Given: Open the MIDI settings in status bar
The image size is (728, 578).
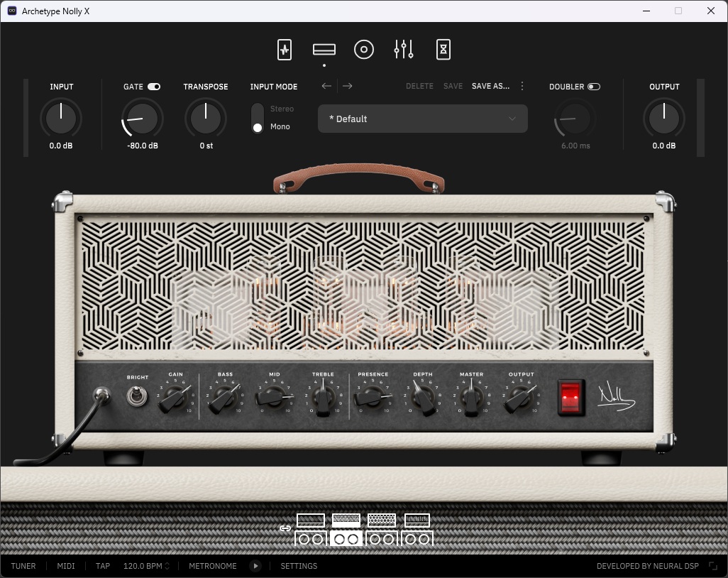Looking at the screenshot, I should (66, 566).
